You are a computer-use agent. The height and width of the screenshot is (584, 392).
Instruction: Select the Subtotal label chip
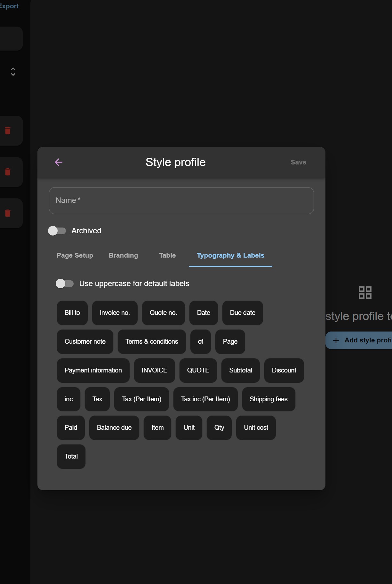point(241,371)
